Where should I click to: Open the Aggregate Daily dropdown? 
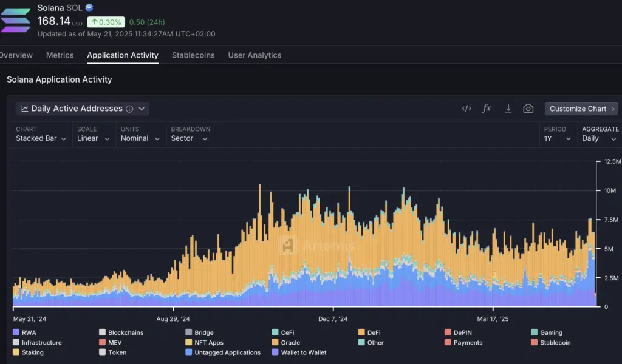(599, 138)
